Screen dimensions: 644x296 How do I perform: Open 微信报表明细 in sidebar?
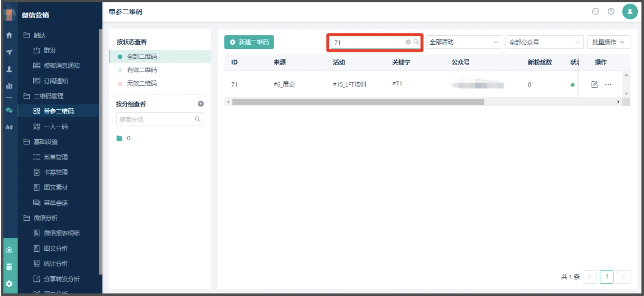click(x=56, y=233)
